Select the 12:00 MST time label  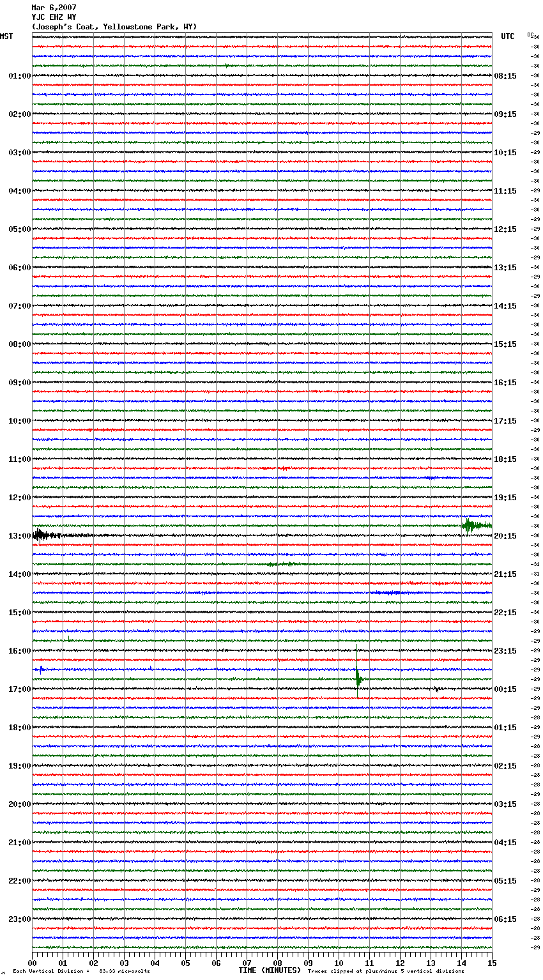click(x=19, y=498)
